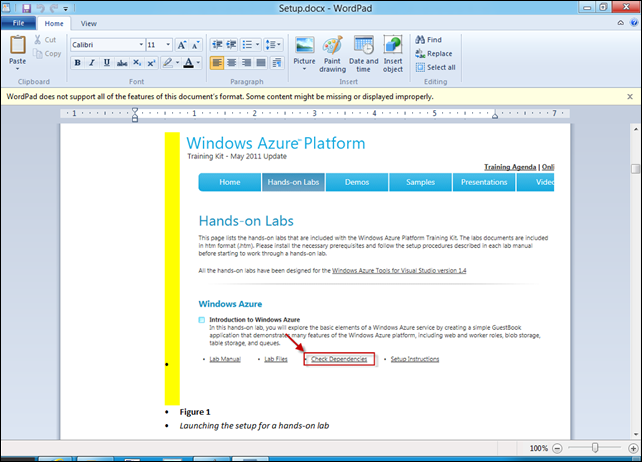Insert a Paint drawing
Image resolution: width=642 pixels, height=462 pixels.
(332, 54)
